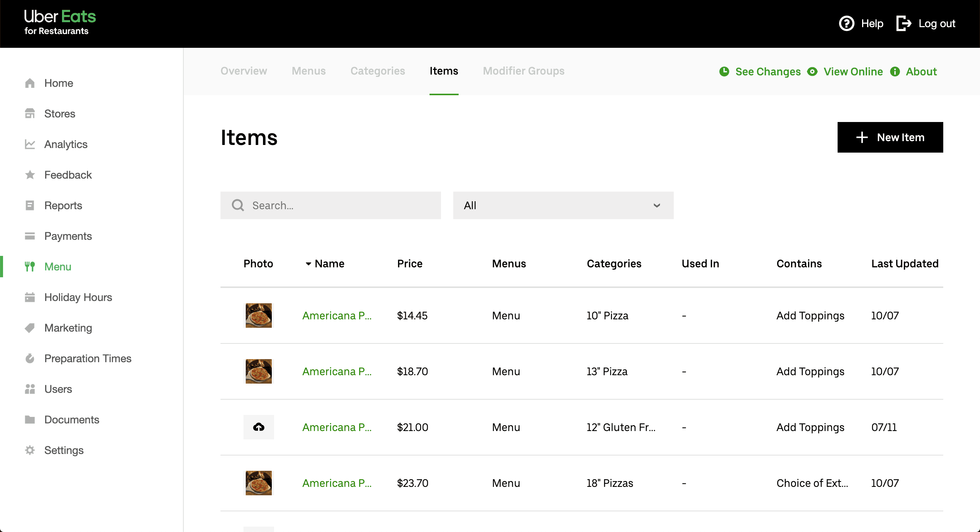The width and height of the screenshot is (980, 532).
Task: Click the upload photo icon for the $21.00 pizza
Action: pyautogui.click(x=258, y=427)
